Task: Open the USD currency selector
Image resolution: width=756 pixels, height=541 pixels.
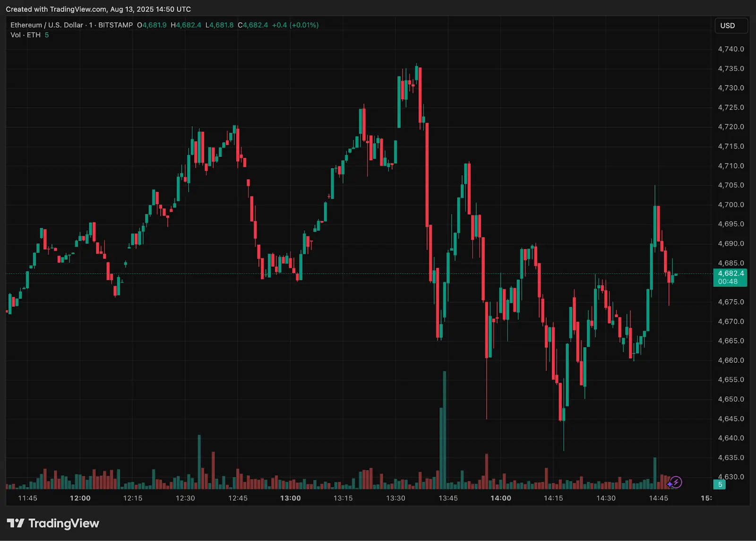Action: (731, 26)
